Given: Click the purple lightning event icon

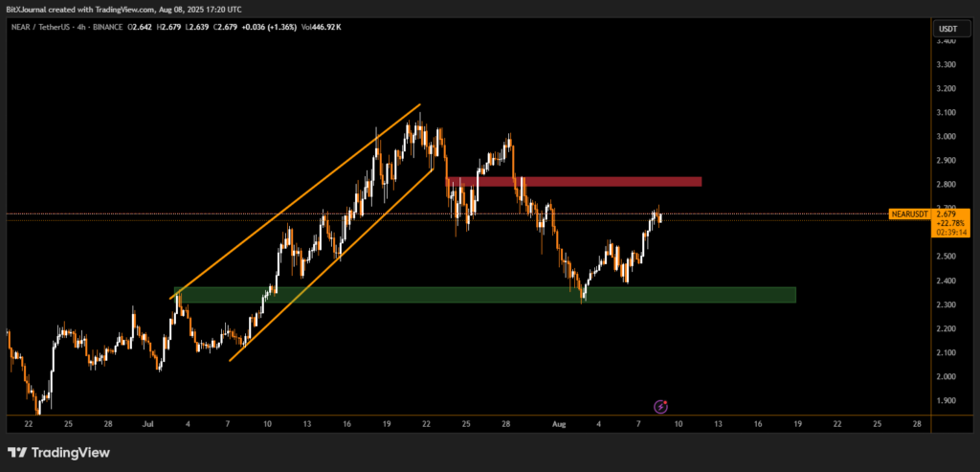Looking at the screenshot, I should 660,407.
